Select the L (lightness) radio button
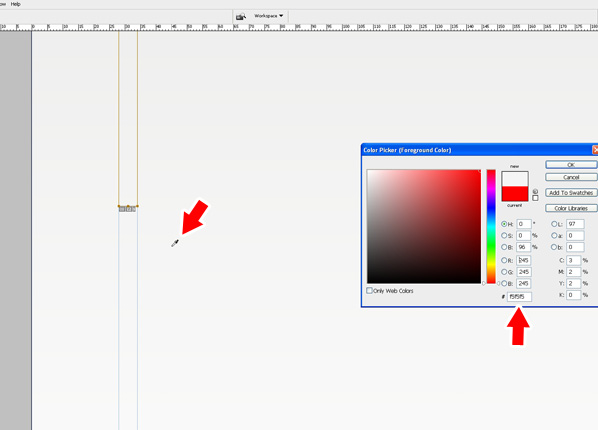Viewport: 598px width, 430px height. coord(554,224)
